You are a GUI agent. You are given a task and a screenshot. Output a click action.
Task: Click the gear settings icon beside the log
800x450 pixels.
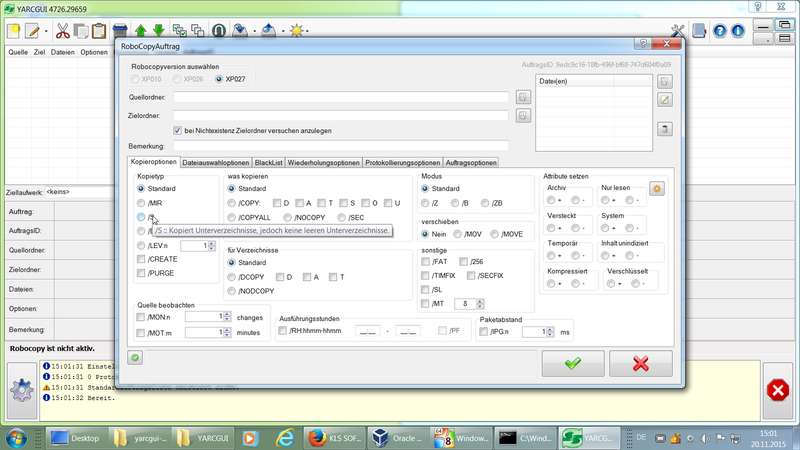coord(20,389)
